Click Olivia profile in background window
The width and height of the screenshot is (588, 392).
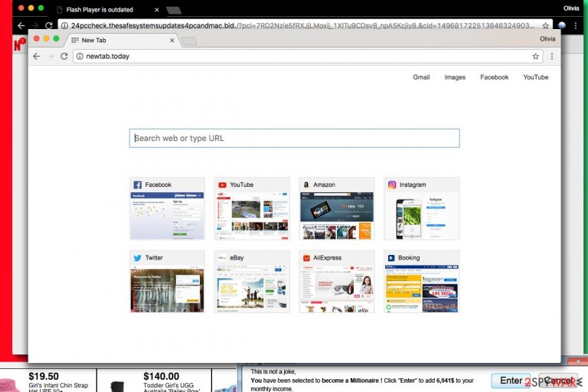pyautogui.click(x=571, y=8)
